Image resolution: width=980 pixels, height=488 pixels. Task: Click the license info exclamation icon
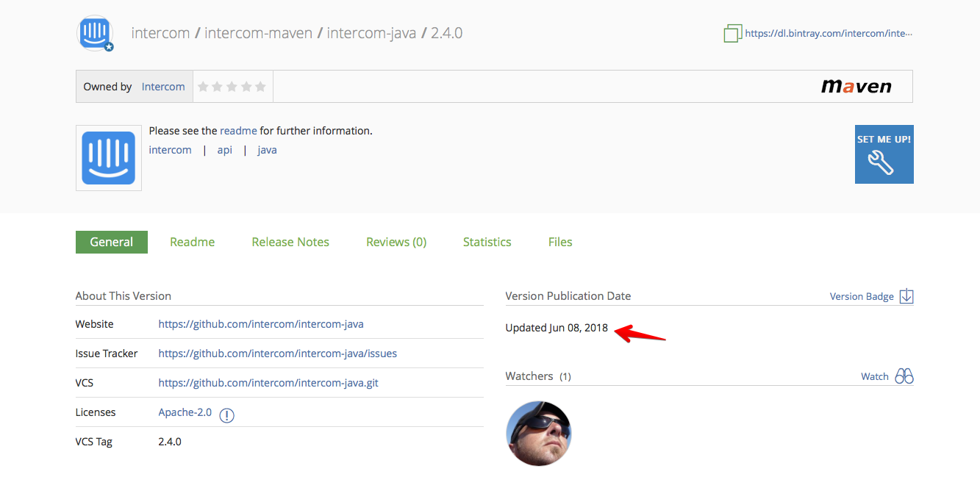point(227,415)
